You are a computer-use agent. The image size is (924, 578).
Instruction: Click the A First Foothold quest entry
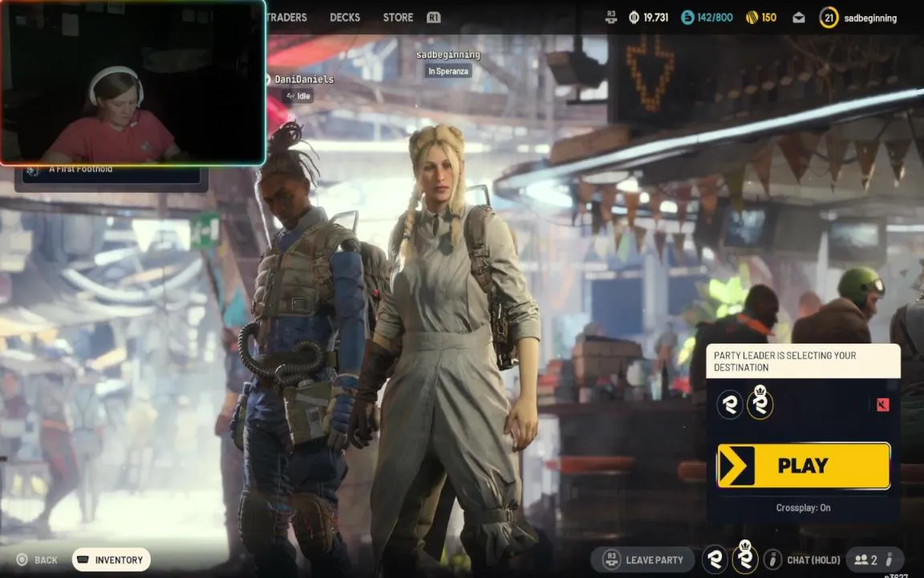(111, 173)
